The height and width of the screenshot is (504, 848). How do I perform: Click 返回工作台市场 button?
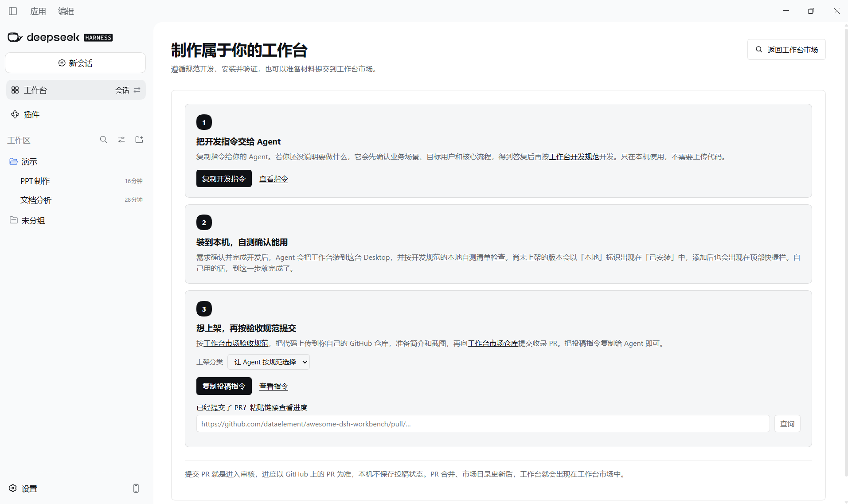coord(786,50)
